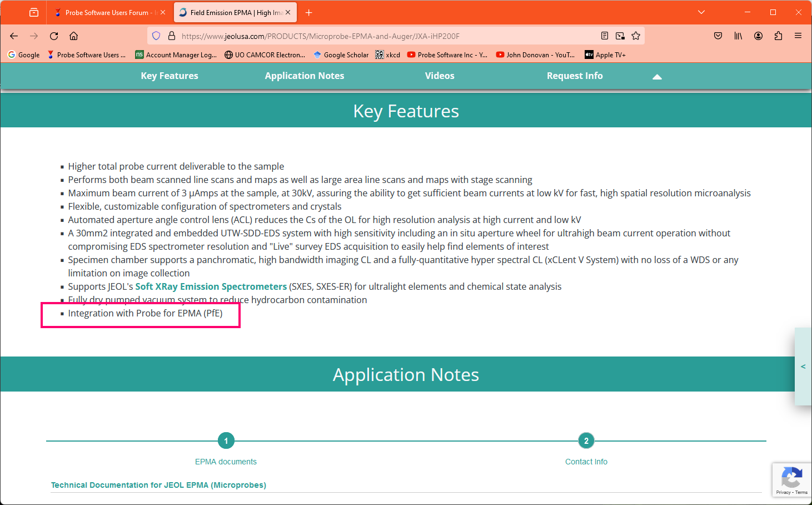Screen dimensions: 812x505
Task: Follow the Soft XRay Emission Spectrometers link
Action: 211,286
